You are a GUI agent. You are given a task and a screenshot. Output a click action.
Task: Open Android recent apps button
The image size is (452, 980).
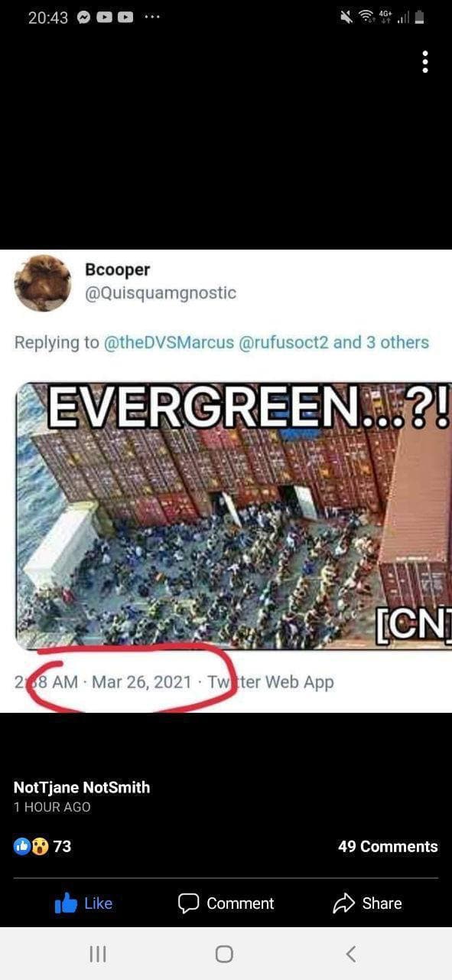(x=97, y=953)
